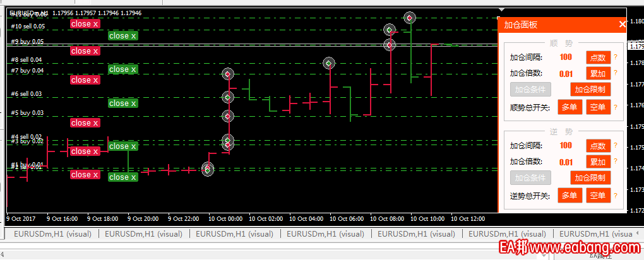644x260 pixels.
Task: Toggle the 多单 switch in 顺势总开关 row
Action: click(x=569, y=108)
